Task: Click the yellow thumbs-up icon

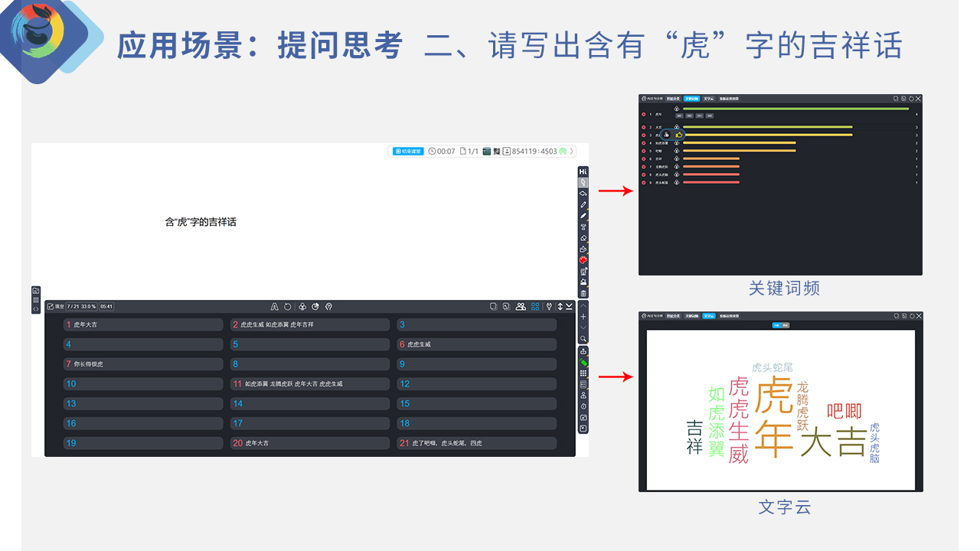Action: [x=679, y=135]
